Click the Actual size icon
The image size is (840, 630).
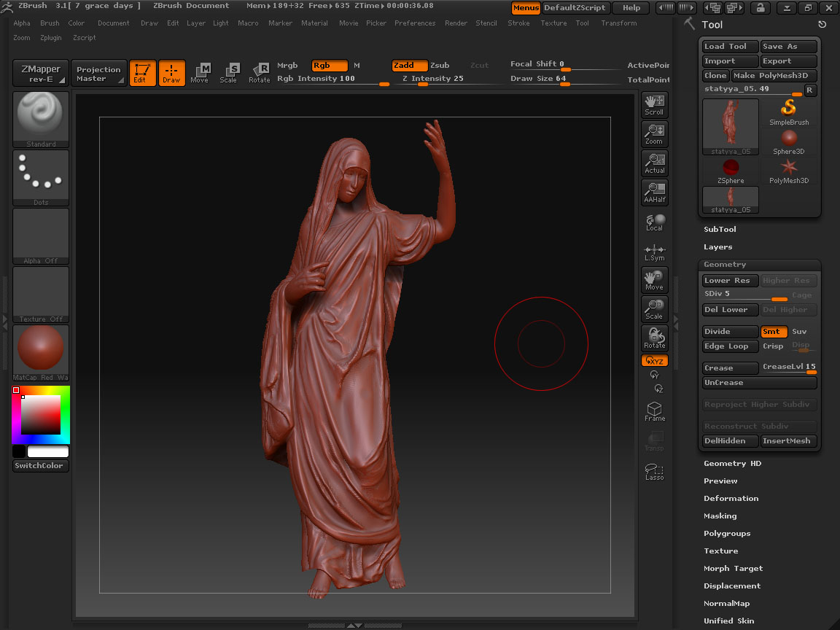tap(654, 163)
